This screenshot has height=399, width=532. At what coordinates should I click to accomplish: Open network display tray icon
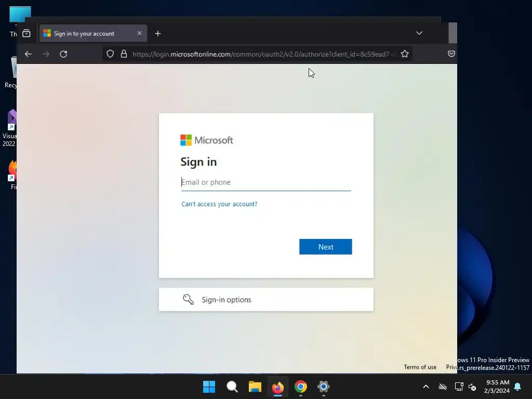(459, 387)
